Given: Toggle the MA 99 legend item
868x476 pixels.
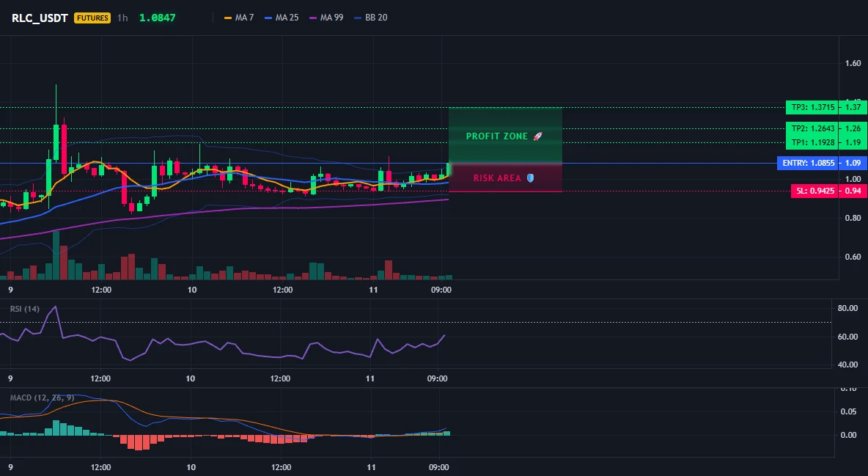Looking at the screenshot, I should pyautogui.click(x=326, y=18).
